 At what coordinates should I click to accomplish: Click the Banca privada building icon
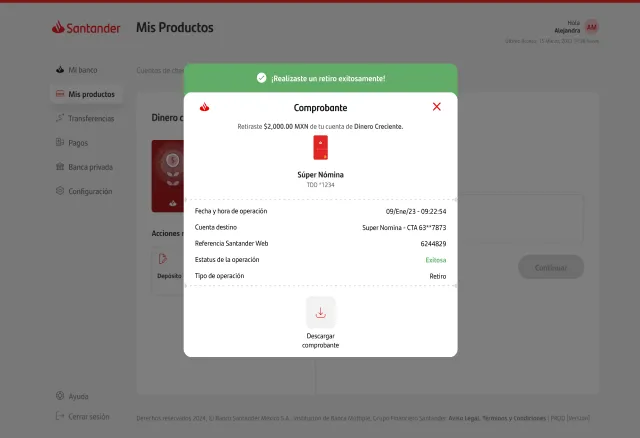point(60,166)
